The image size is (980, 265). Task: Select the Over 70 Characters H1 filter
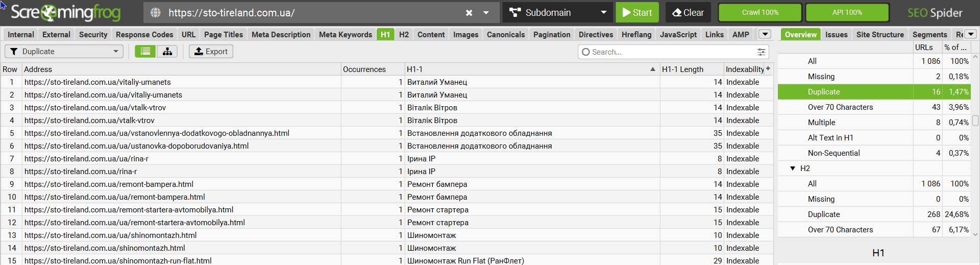pos(840,107)
